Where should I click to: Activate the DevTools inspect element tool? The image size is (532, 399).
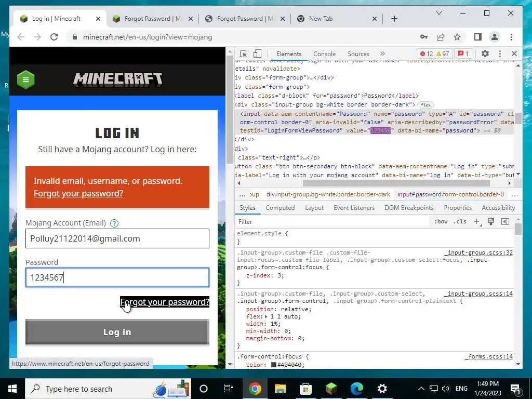click(243, 54)
